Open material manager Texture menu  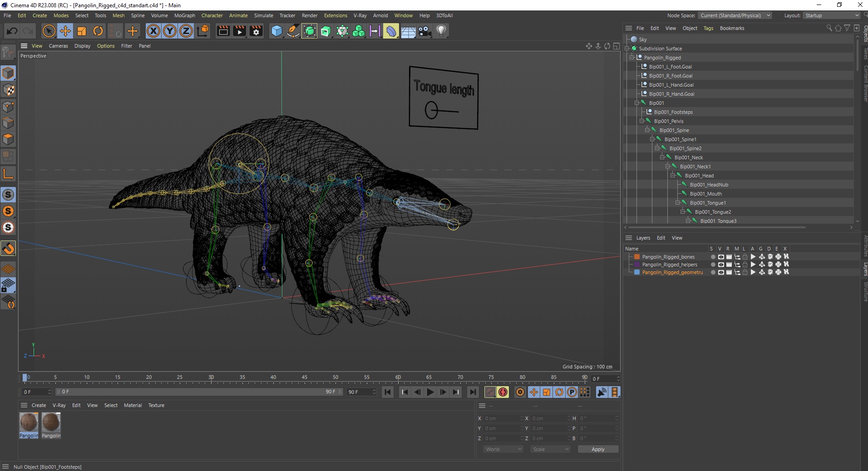(x=156, y=405)
